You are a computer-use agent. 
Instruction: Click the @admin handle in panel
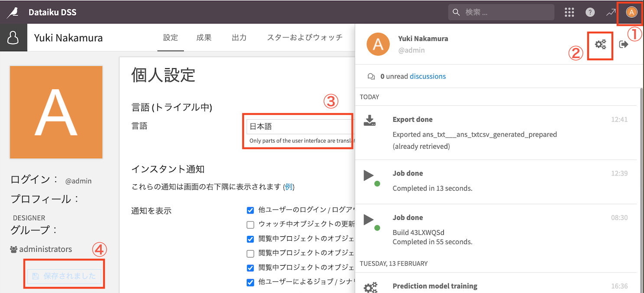(x=411, y=50)
